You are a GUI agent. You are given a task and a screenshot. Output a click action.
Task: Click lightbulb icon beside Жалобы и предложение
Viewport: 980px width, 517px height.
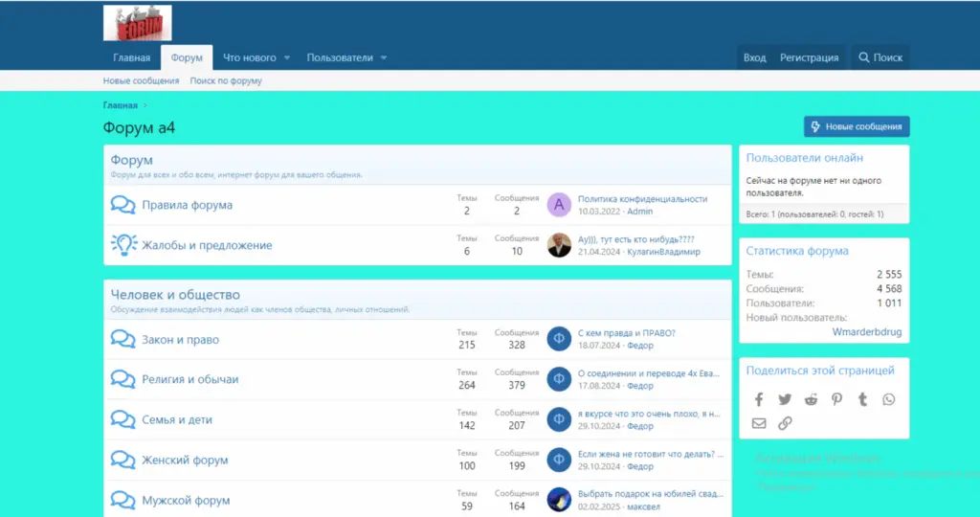coord(123,245)
